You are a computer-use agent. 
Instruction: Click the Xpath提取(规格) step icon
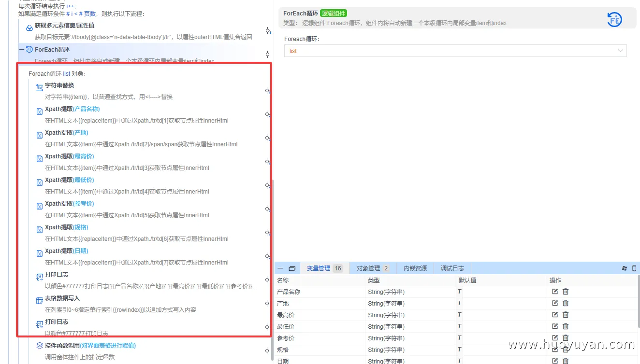(40, 230)
